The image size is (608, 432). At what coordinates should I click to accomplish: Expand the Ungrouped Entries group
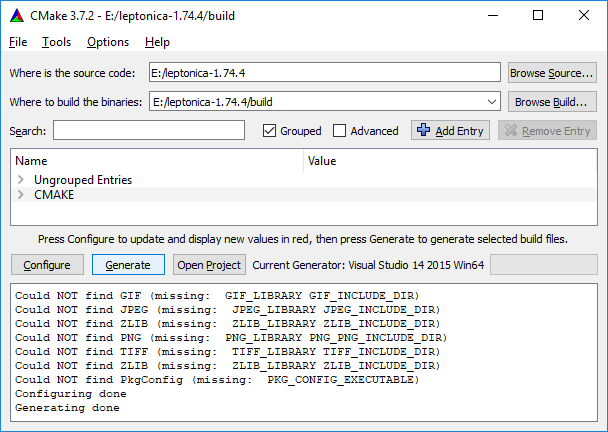click(x=21, y=180)
